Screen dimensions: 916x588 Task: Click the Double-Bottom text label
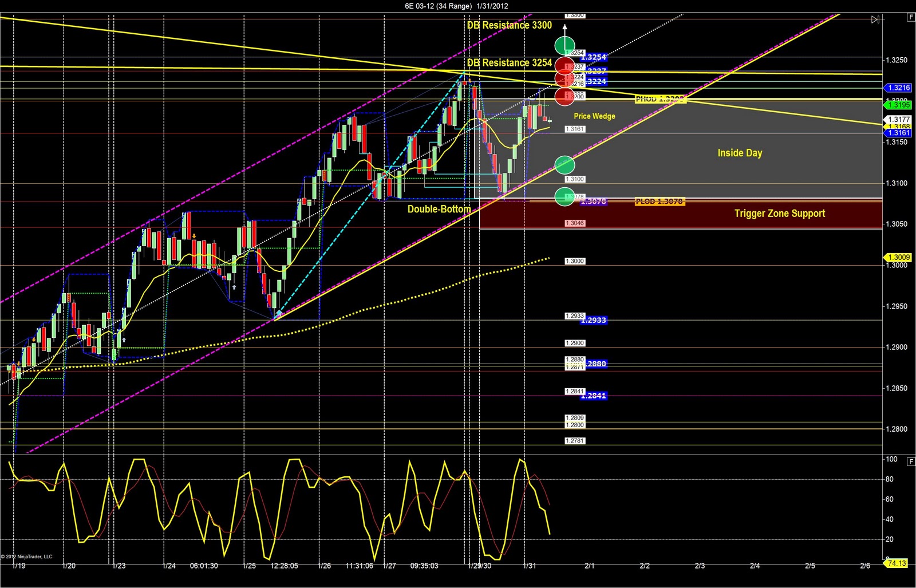(x=439, y=209)
